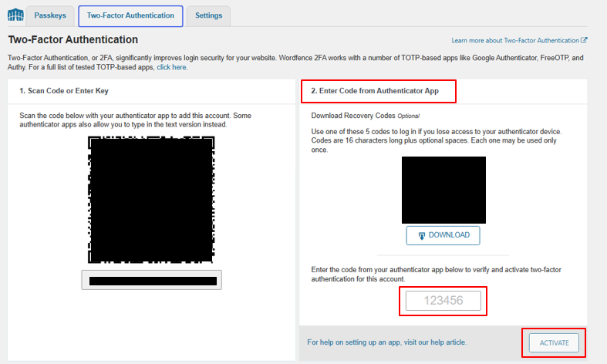The height and width of the screenshot is (364, 607).
Task: Open Learn more about Two-Factor Authentication link
Action: (x=515, y=40)
